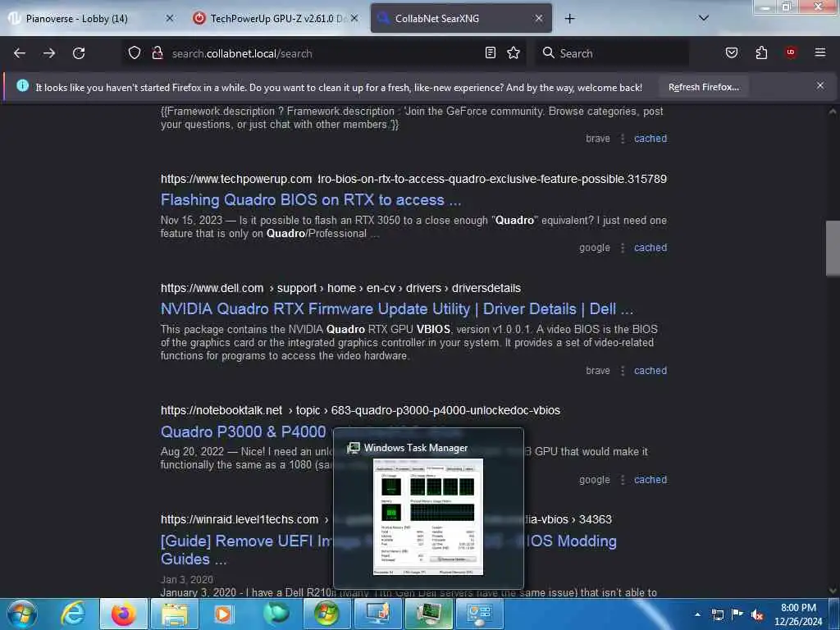This screenshot has height=630, width=840.
Task: Dismiss the Firefox refresh notification
Action: point(820,85)
